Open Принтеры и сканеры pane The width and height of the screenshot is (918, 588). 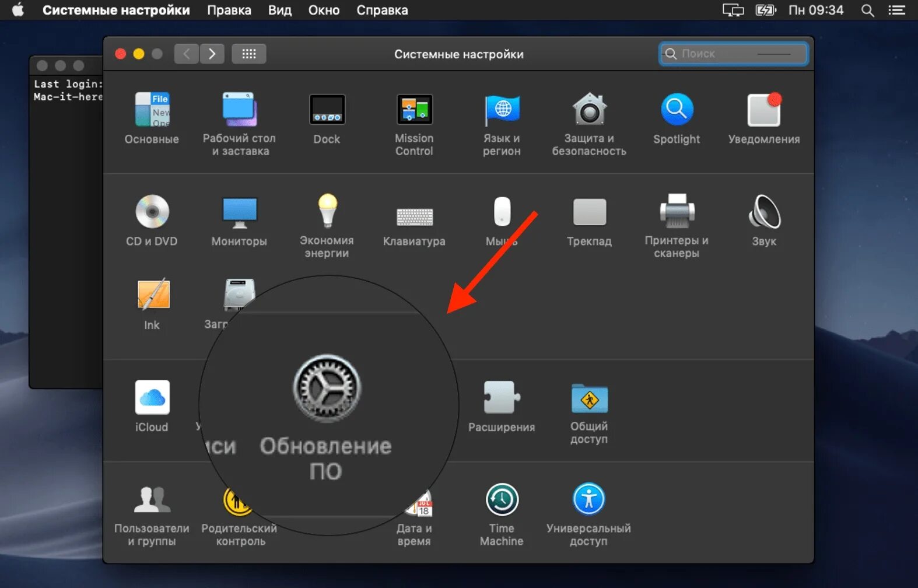677,226
